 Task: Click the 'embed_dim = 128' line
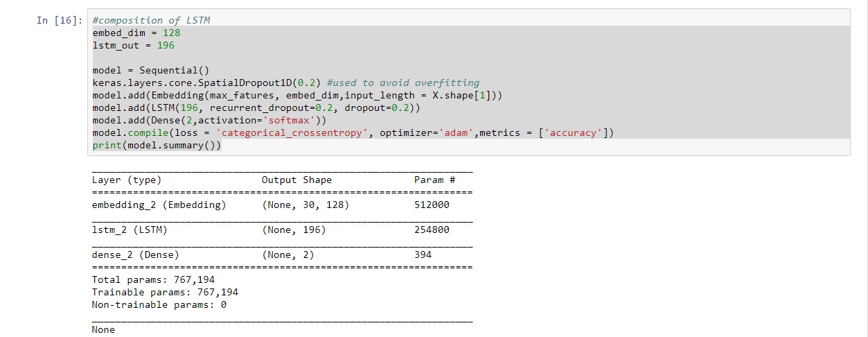[x=136, y=33]
